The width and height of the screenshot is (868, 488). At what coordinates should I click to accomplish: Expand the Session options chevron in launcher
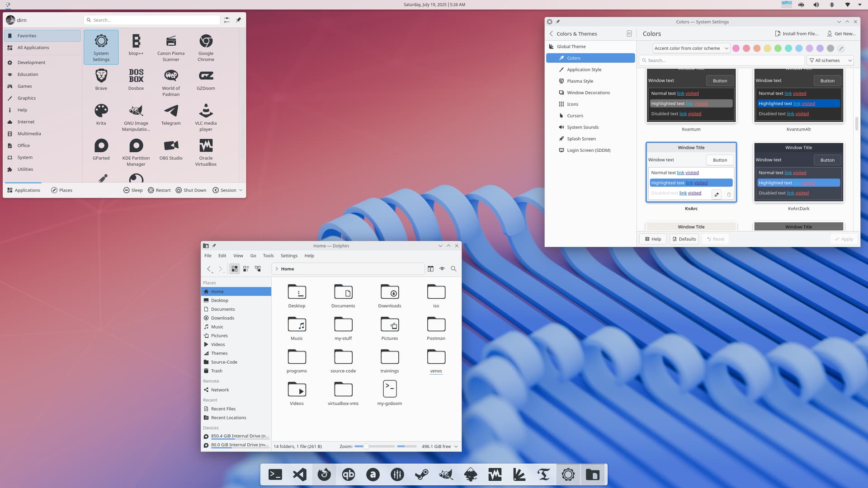241,190
